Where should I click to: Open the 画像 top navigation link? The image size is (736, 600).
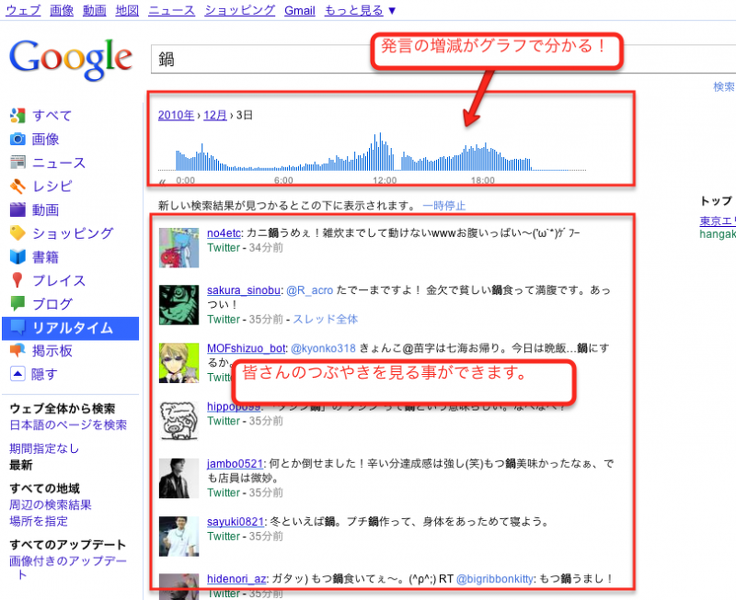click(x=61, y=10)
